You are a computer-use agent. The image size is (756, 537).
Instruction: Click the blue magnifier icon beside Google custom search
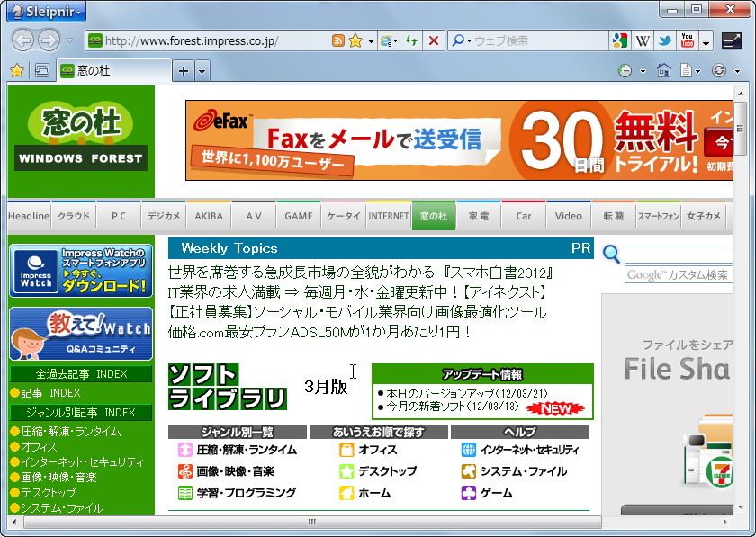(611, 255)
